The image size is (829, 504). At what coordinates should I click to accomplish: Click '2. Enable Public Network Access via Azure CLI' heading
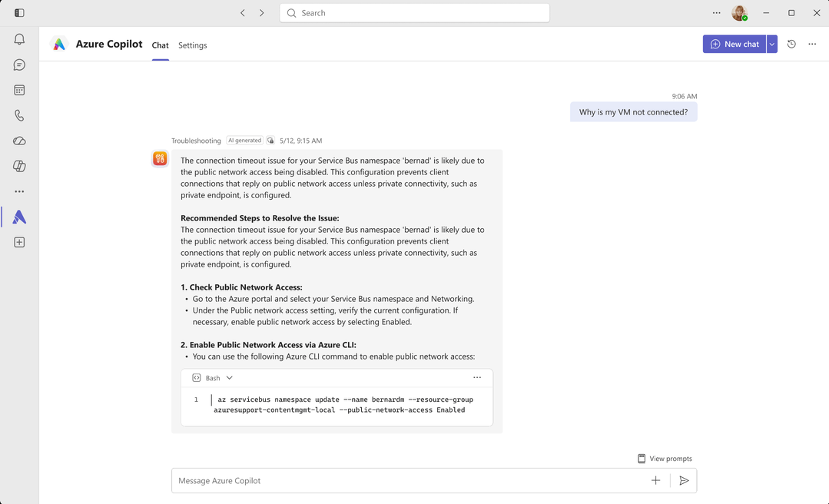tap(268, 345)
